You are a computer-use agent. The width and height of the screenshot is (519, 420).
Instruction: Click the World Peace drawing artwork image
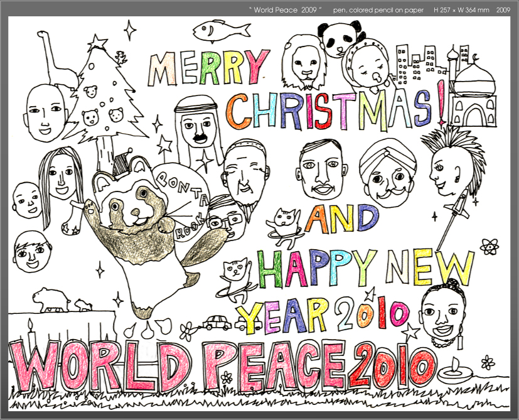click(259, 214)
